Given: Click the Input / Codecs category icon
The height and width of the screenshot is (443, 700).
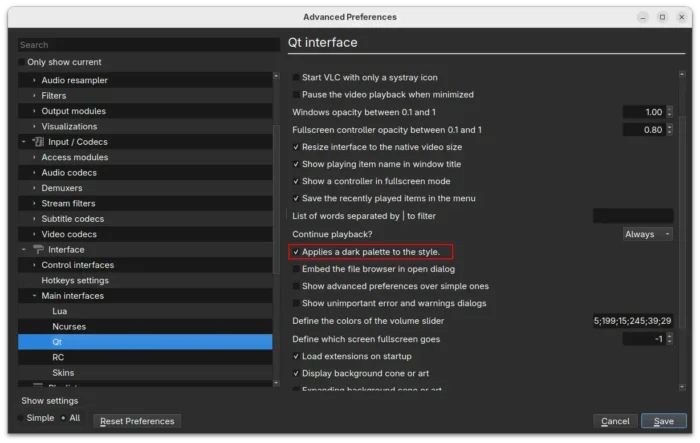Looking at the screenshot, I should tap(38, 142).
